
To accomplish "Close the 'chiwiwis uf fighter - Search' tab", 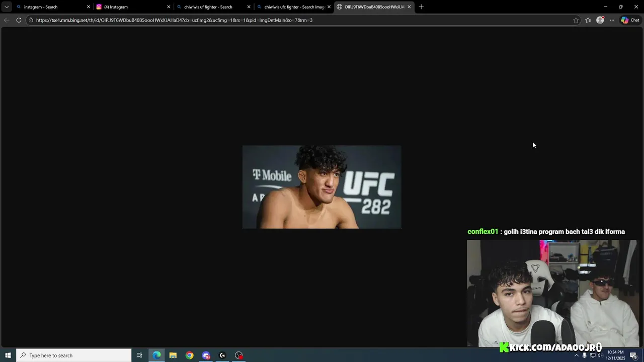I will [x=249, y=7].
